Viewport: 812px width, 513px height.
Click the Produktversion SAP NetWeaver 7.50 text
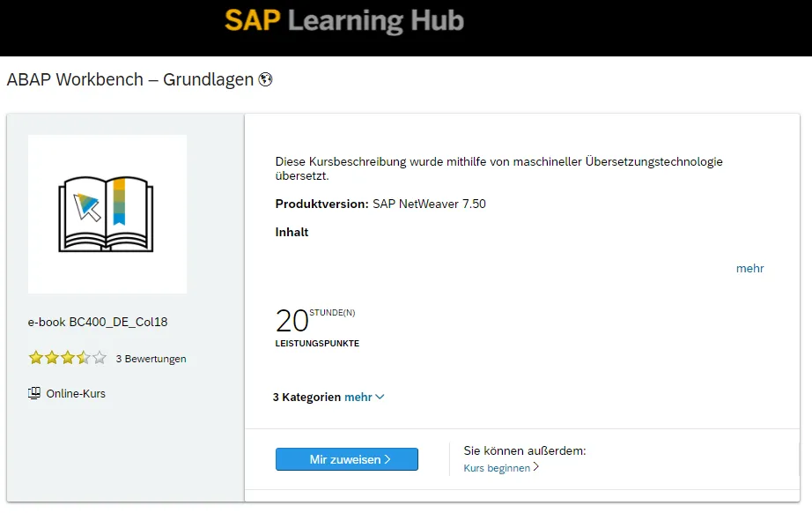[x=380, y=204]
